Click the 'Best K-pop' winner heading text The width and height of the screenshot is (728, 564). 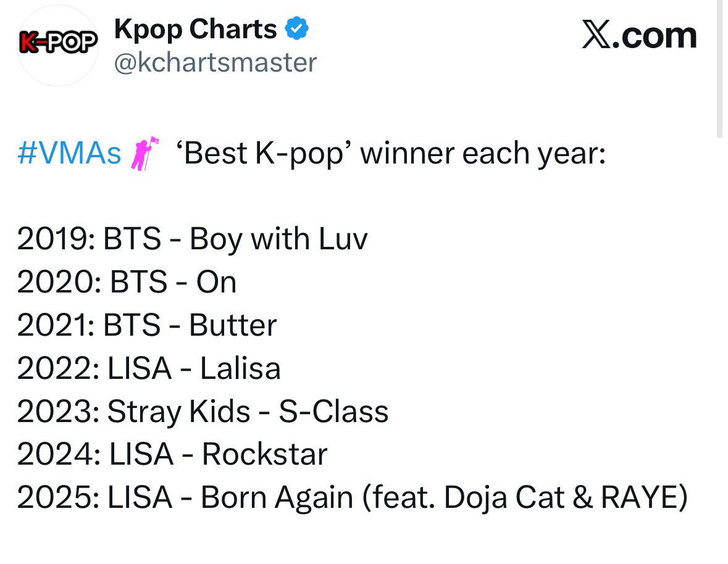390,154
